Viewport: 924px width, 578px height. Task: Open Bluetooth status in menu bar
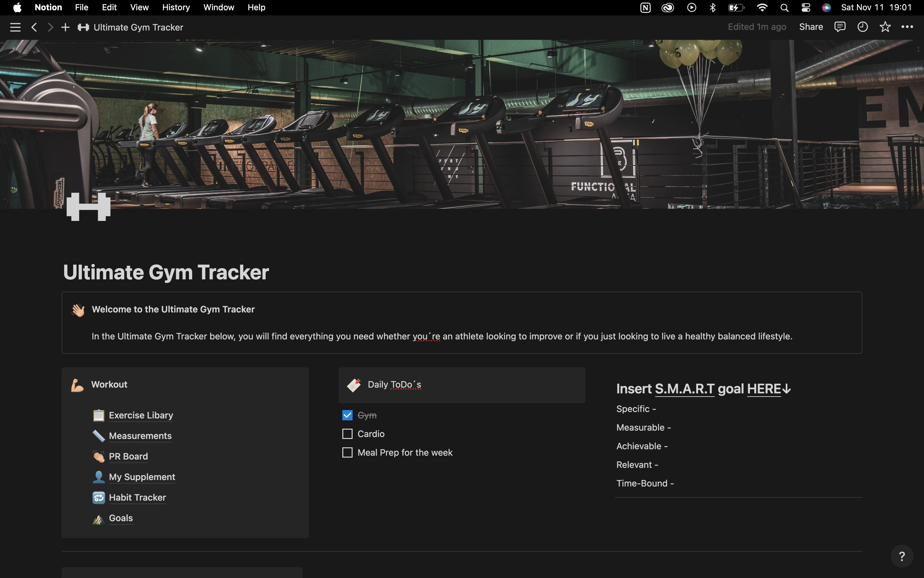713,8
